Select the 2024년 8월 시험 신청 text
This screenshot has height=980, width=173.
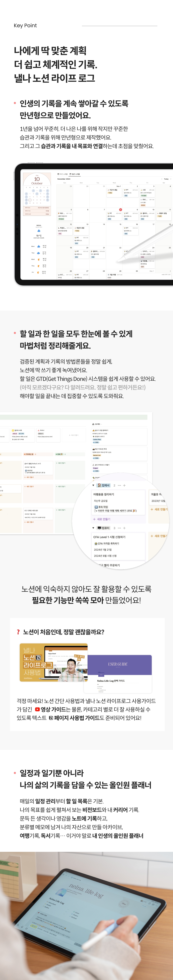tap(105, 555)
